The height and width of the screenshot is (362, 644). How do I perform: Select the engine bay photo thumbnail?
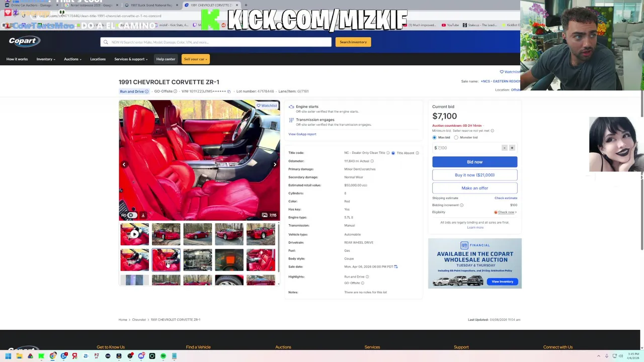pos(197,260)
